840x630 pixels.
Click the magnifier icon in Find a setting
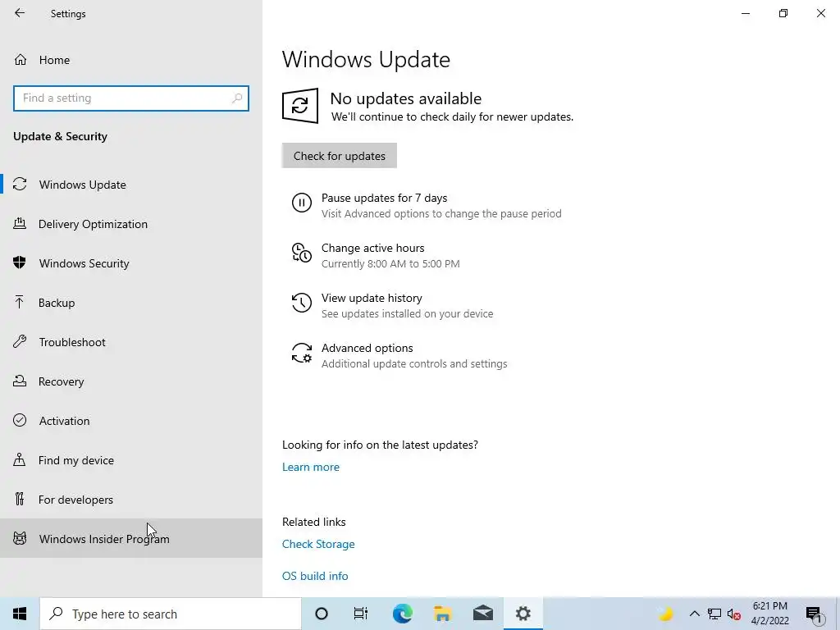click(x=237, y=98)
